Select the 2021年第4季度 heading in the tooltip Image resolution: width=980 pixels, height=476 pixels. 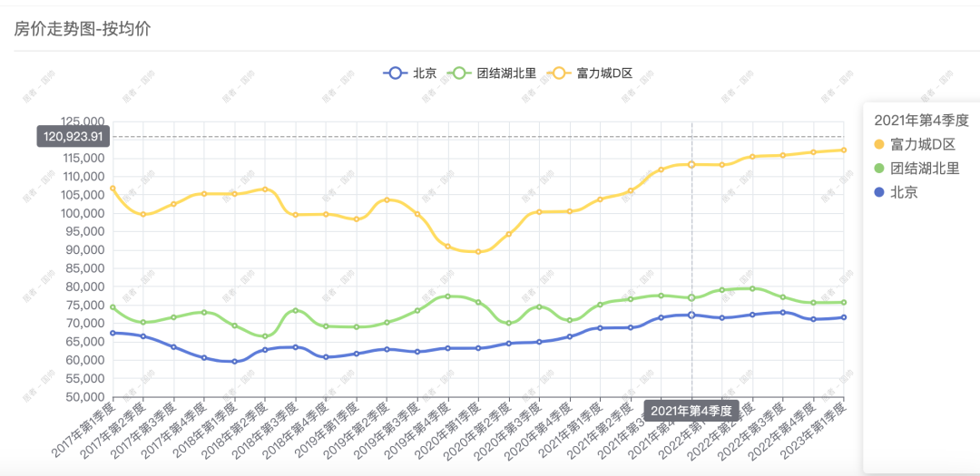pyautogui.click(x=921, y=120)
